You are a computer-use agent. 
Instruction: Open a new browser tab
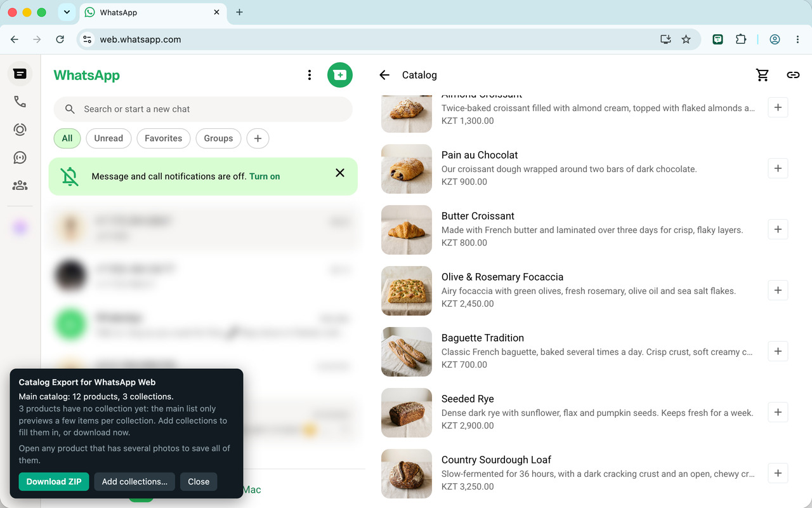click(x=239, y=12)
